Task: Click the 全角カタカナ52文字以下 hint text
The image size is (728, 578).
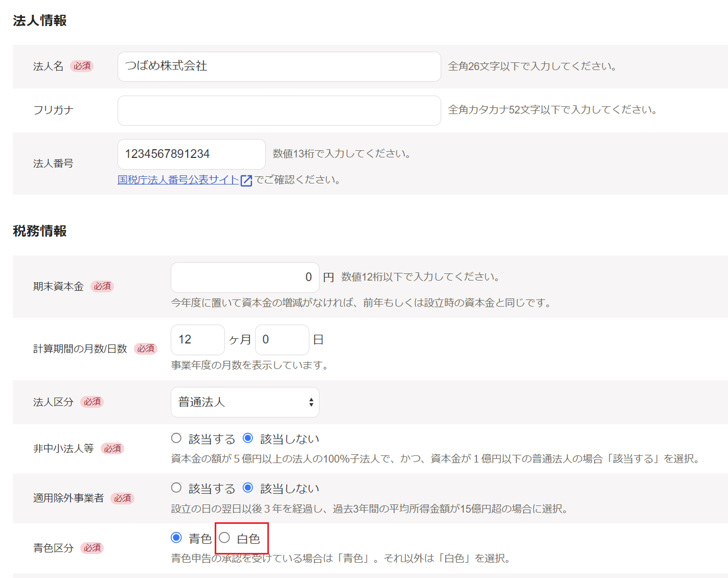Action: (553, 110)
